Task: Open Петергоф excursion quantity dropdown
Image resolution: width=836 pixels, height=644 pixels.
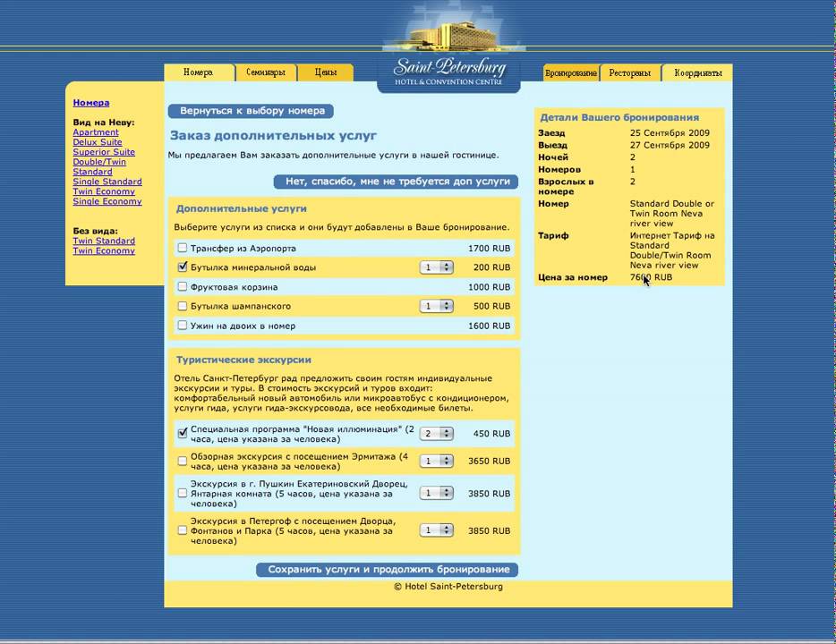Action: [437, 530]
